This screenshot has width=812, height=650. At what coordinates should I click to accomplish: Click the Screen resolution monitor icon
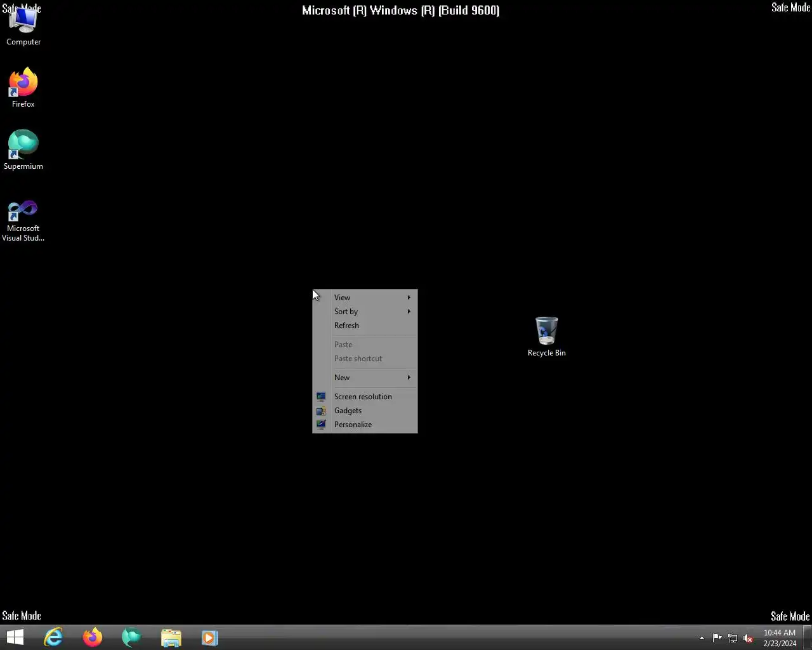[321, 397]
